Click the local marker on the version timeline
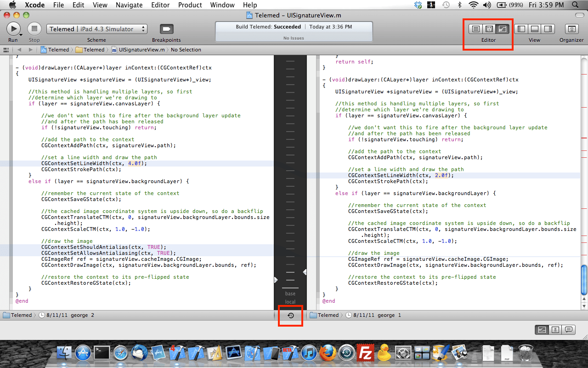This screenshot has height=368, width=588. 290,302
